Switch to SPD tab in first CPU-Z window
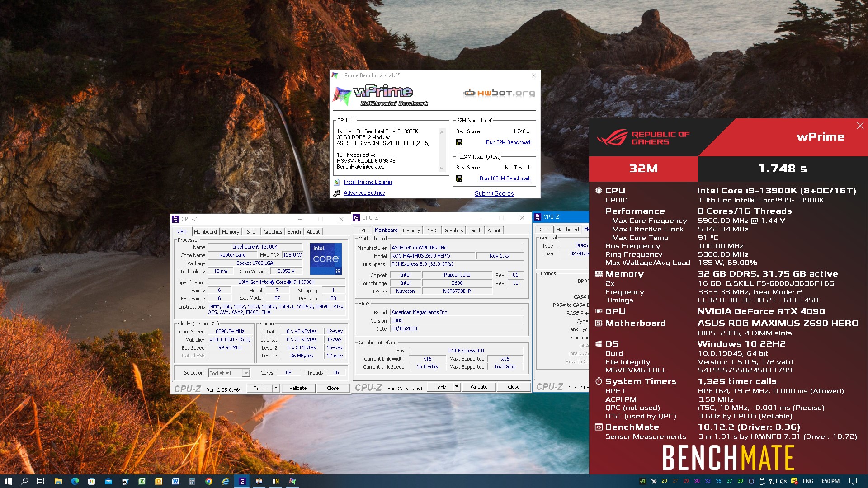 tap(251, 232)
